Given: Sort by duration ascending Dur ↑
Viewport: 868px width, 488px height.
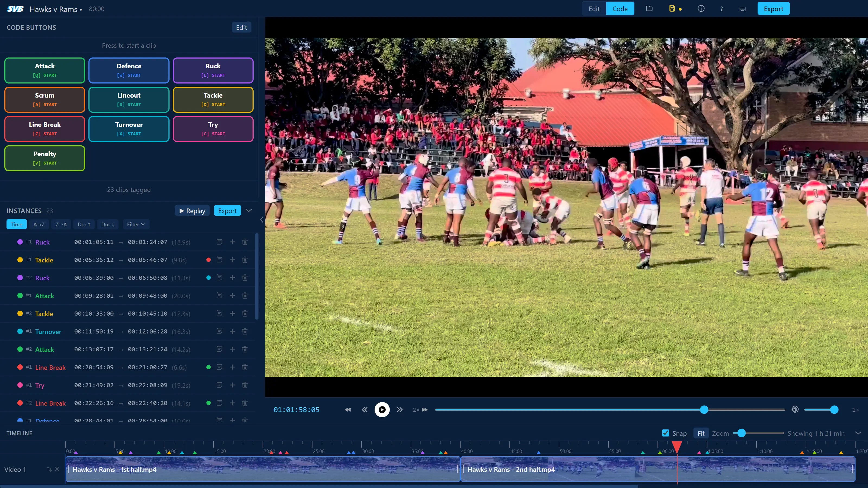Looking at the screenshot, I should [x=84, y=224].
